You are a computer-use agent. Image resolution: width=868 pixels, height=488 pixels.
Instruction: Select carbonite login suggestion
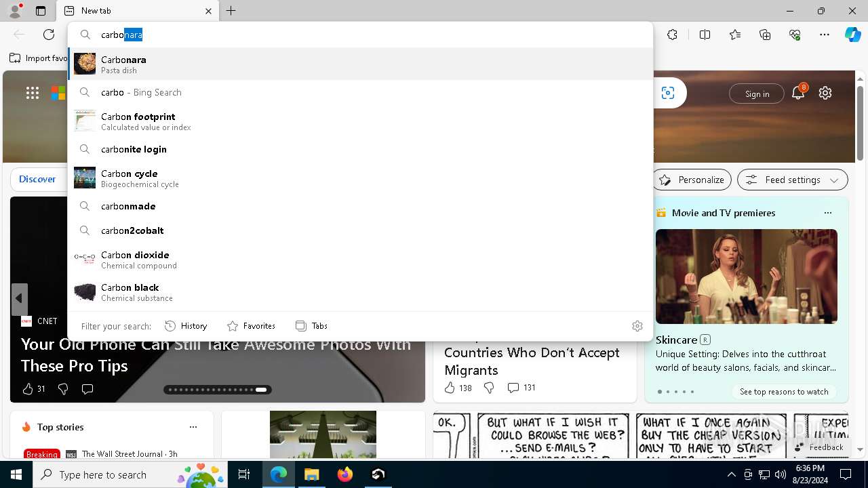tap(360, 149)
